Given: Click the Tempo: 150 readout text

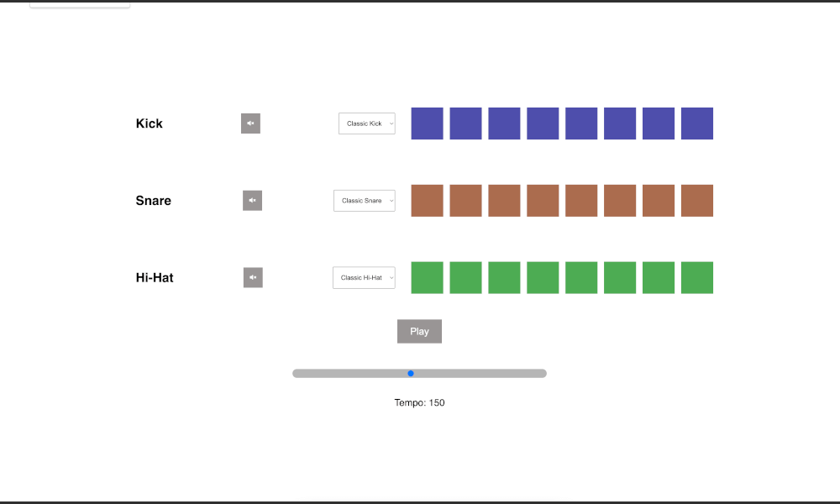Looking at the screenshot, I should [x=419, y=402].
